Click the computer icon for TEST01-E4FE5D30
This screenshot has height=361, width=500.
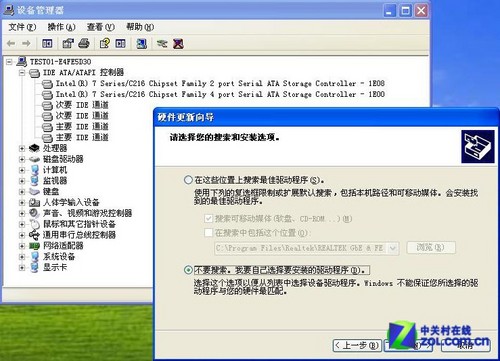(x=22, y=62)
